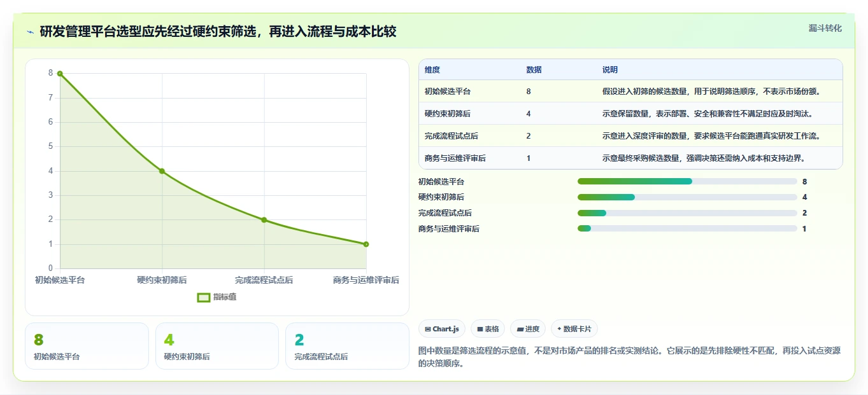This screenshot has height=395, width=868.
Task: Click the data value 1 in the table
Action: tap(529, 158)
